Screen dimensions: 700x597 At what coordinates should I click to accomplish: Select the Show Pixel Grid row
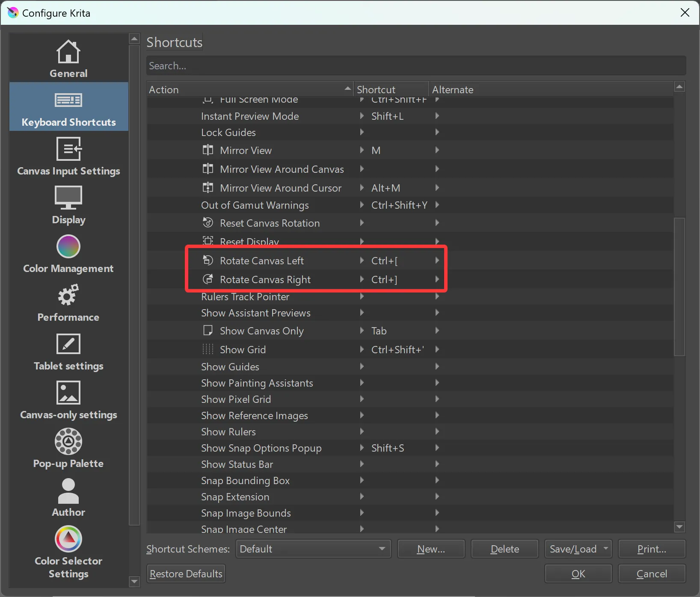pos(410,399)
